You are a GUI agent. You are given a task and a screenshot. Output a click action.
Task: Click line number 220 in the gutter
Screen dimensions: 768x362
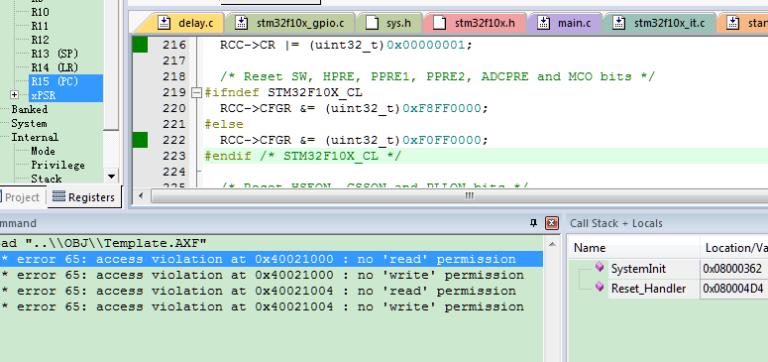174,108
